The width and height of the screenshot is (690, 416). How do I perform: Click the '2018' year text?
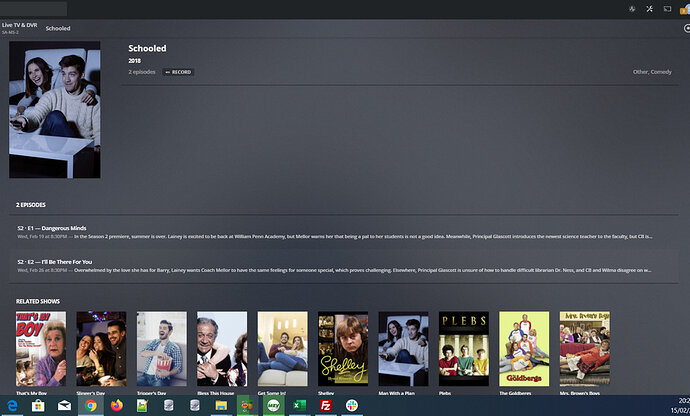click(x=134, y=61)
